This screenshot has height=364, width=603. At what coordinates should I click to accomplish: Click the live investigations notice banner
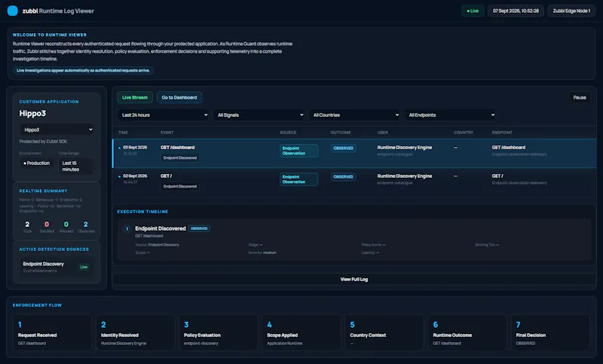coord(83,70)
